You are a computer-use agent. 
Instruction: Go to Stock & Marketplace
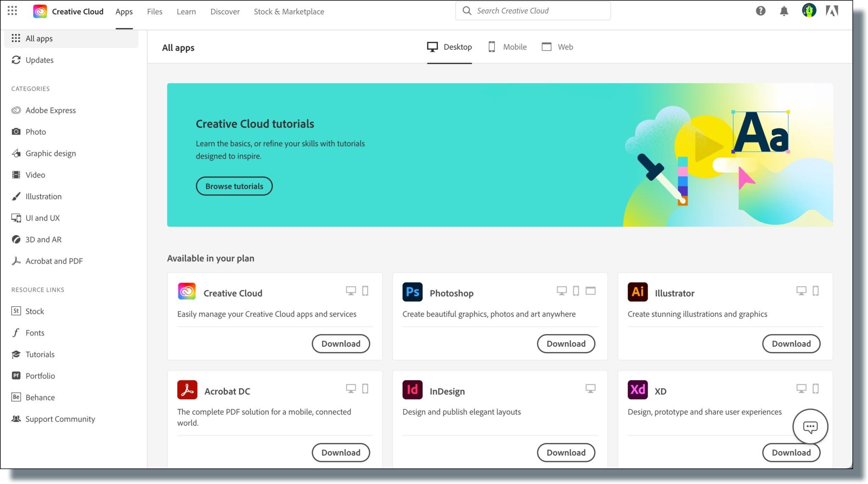(x=289, y=11)
